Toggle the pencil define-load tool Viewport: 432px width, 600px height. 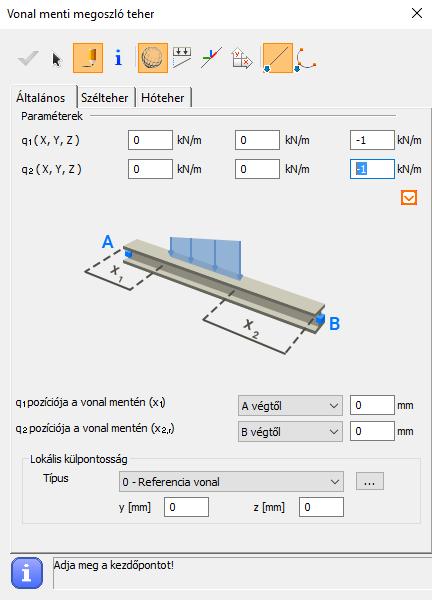pyautogui.click(x=88, y=58)
